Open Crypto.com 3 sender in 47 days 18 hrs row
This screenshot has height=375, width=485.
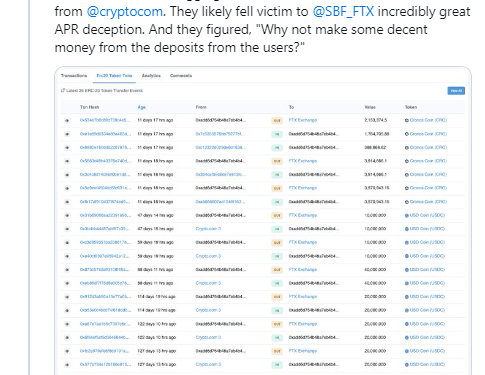tap(208, 229)
